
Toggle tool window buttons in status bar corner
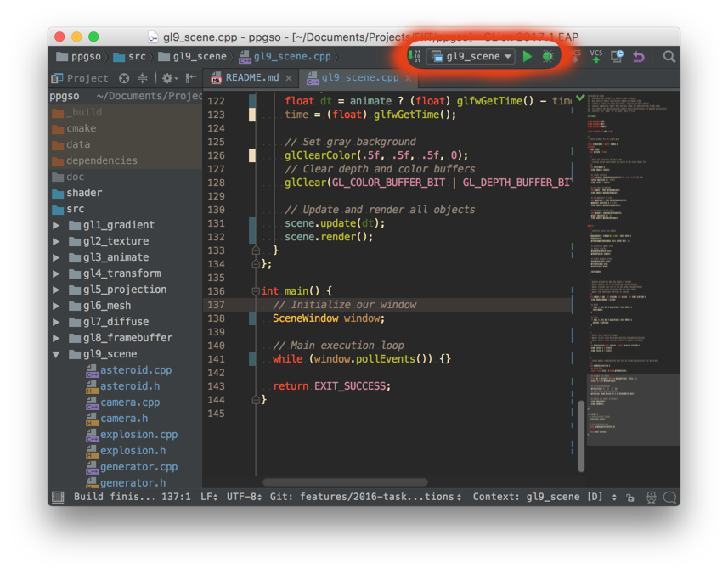pyautogui.click(x=58, y=497)
